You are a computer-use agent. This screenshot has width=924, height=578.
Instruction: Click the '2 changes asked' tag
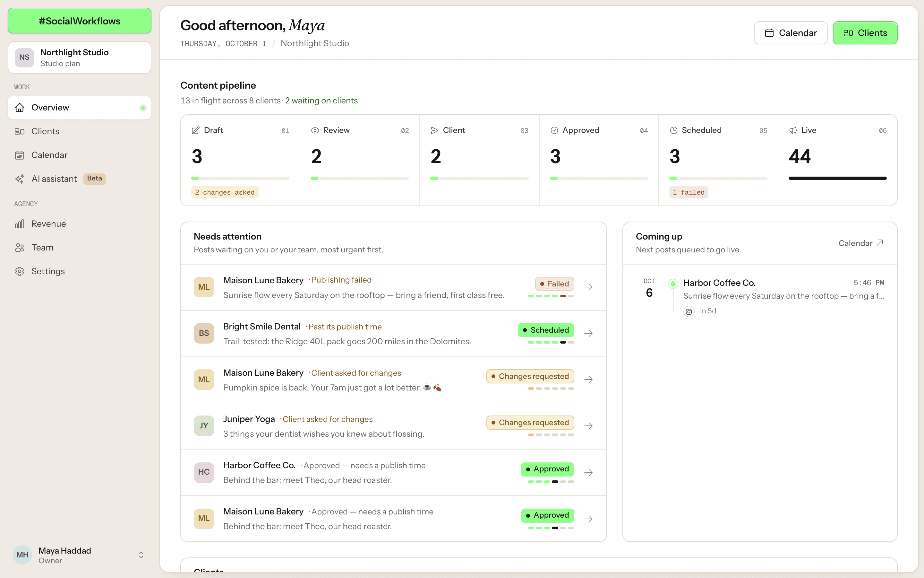coord(225,192)
